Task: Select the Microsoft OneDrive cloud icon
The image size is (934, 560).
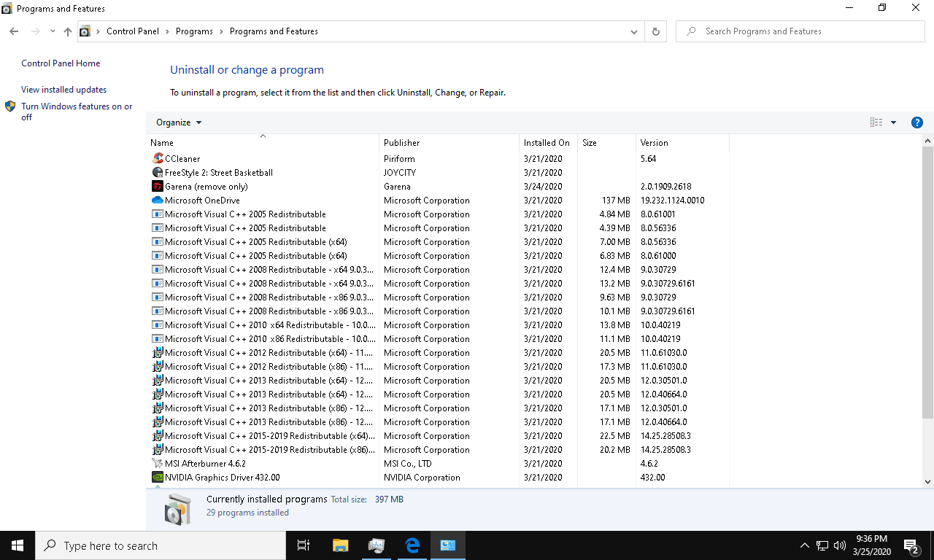Action: (158, 201)
